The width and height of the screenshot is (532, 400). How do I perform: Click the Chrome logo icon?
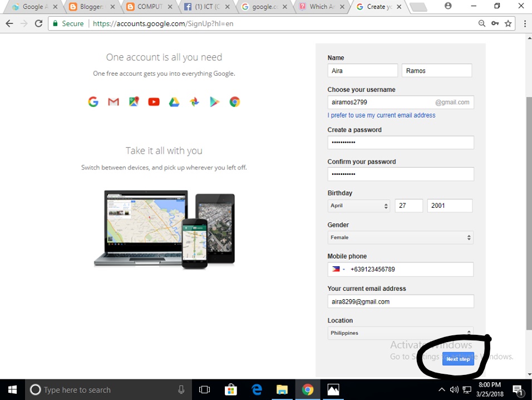click(234, 101)
